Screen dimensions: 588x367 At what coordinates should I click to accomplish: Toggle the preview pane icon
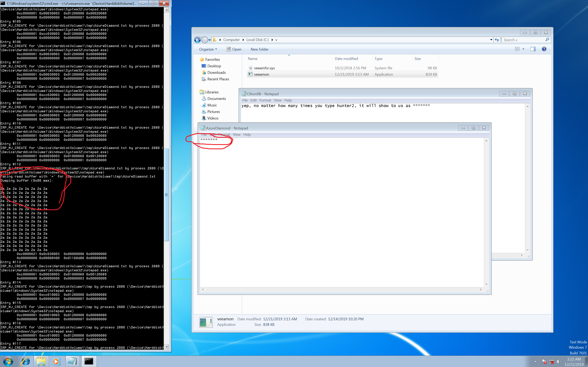[x=533, y=49]
